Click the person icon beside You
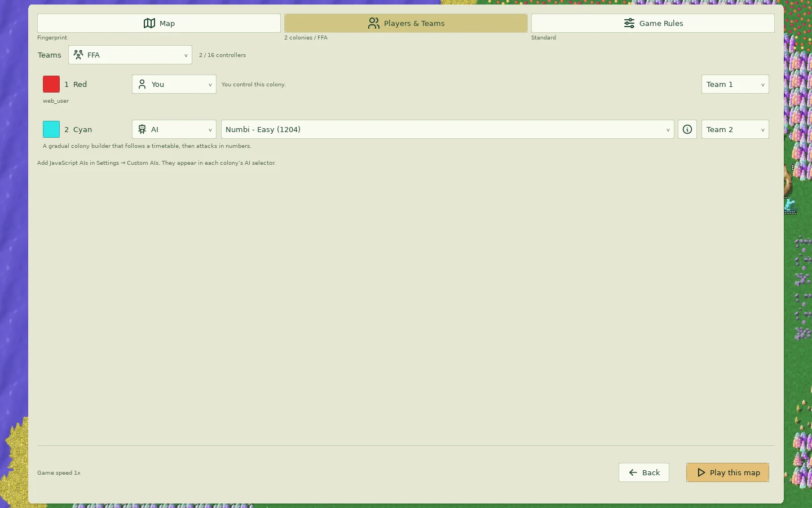 [142, 84]
